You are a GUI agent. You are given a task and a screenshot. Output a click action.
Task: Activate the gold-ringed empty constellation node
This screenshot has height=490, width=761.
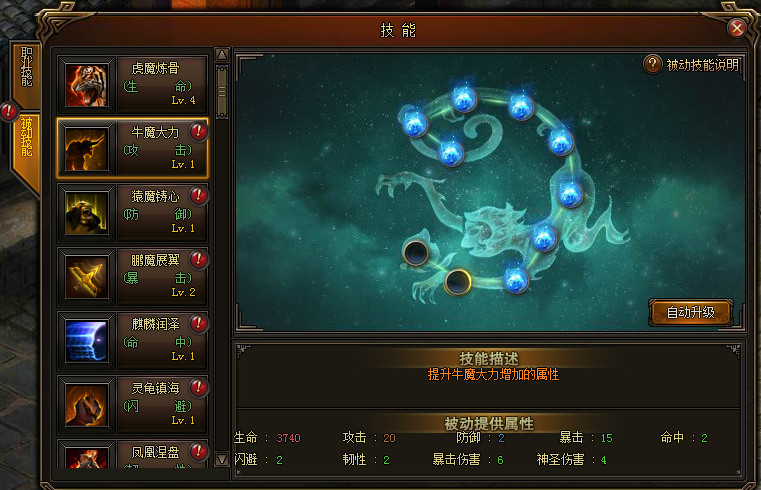click(457, 281)
